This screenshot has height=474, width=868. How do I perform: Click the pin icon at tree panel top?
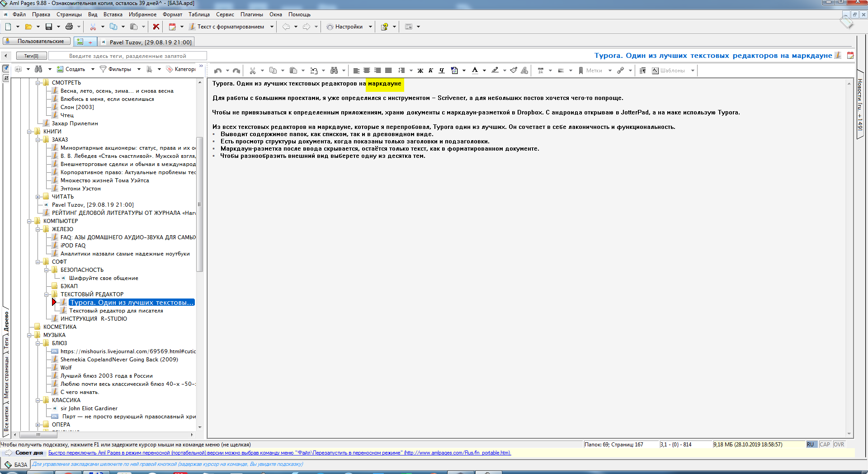(x=6, y=69)
